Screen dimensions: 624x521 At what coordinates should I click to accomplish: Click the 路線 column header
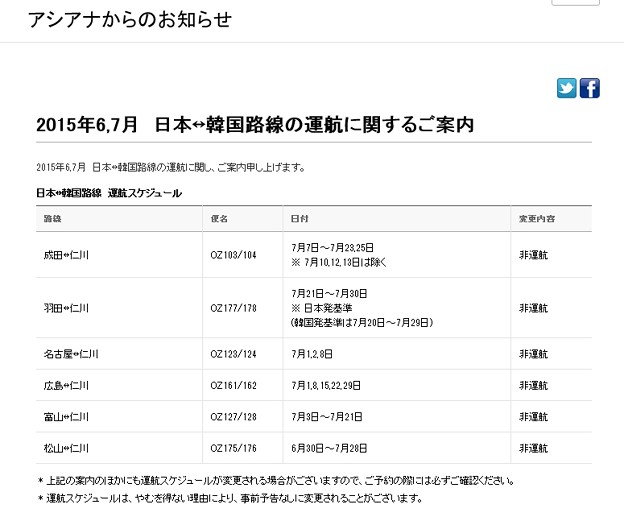coord(53,219)
